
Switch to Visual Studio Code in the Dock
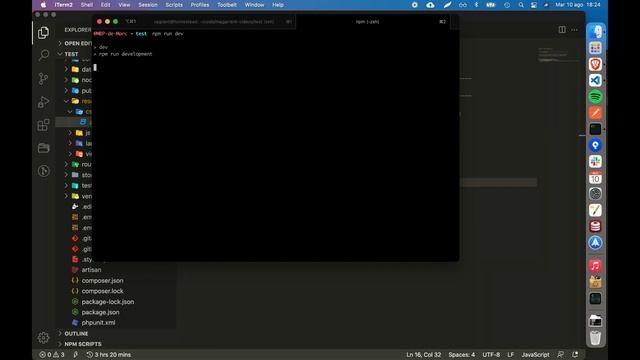click(595, 80)
